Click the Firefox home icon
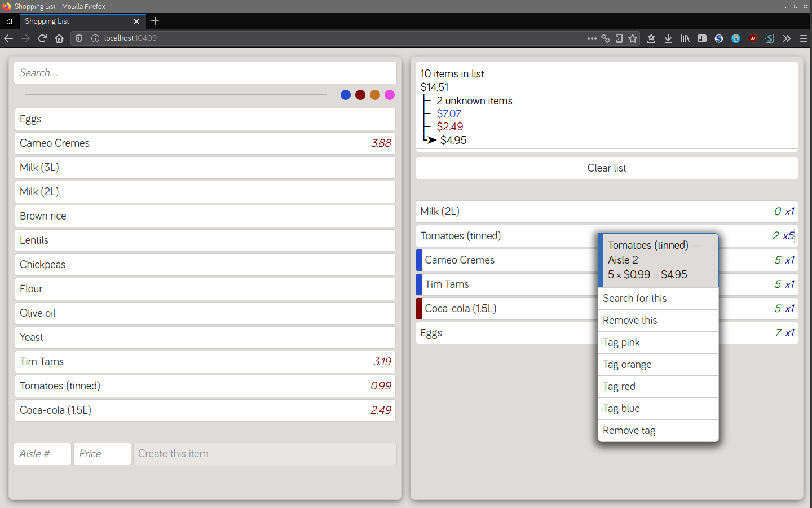 point(59,38)
